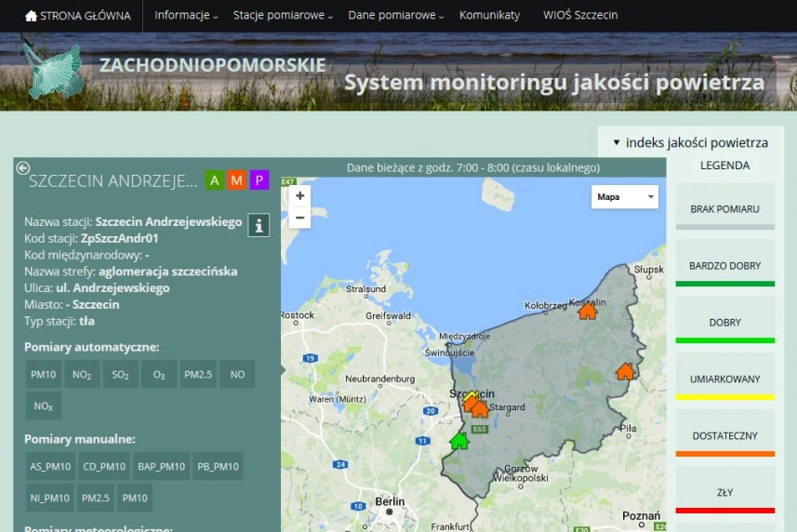Toggle the orange M measurement badge
This screenshot has height=532, width=797.
coord(236,180)
